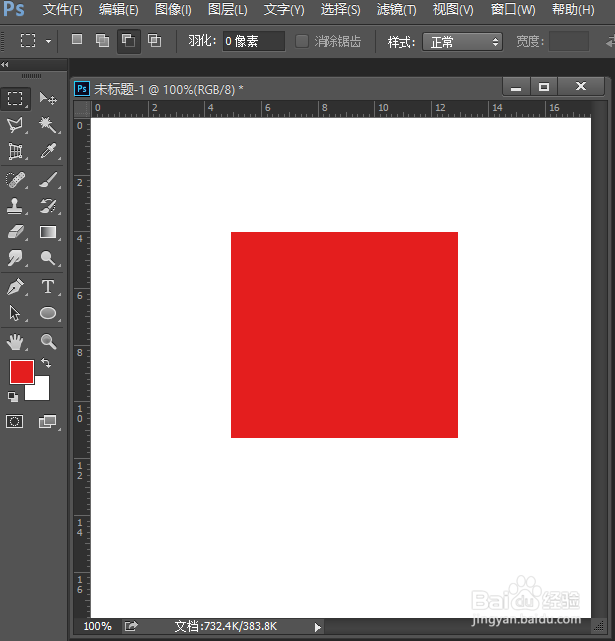
Task: Choose Subtract from Selection mode
Action: (x=129, y=41)
